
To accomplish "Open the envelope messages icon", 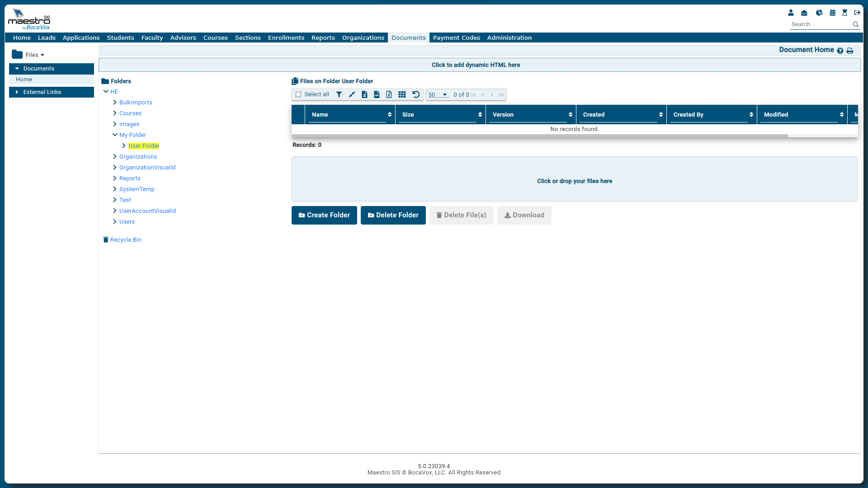I will point(804,13).
